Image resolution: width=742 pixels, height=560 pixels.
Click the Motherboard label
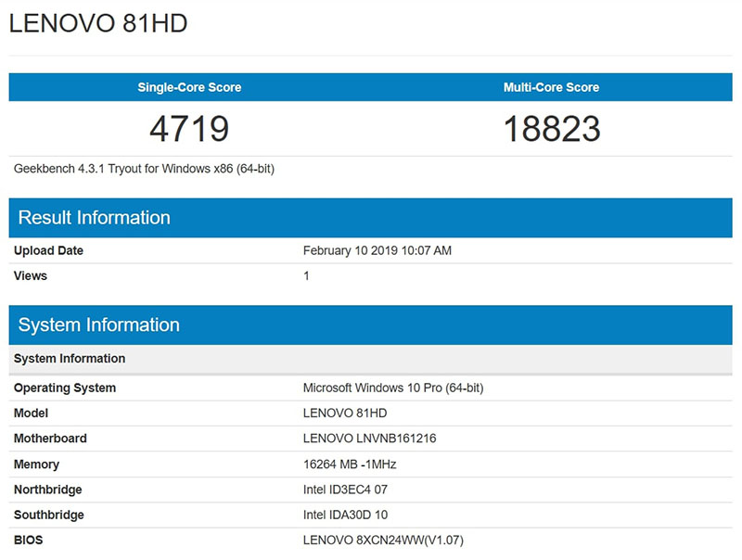(50, 439)
